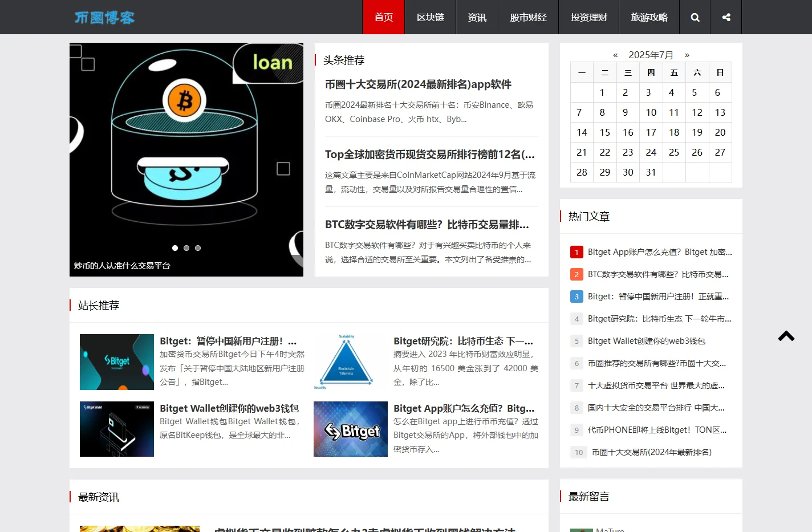
Task: Go to previous month in calendar
Action: 615,55
